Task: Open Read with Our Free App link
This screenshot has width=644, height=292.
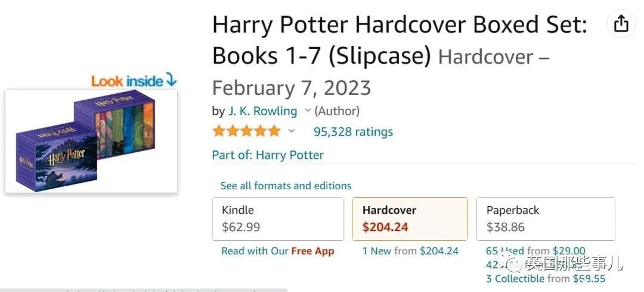Action: 278,251
